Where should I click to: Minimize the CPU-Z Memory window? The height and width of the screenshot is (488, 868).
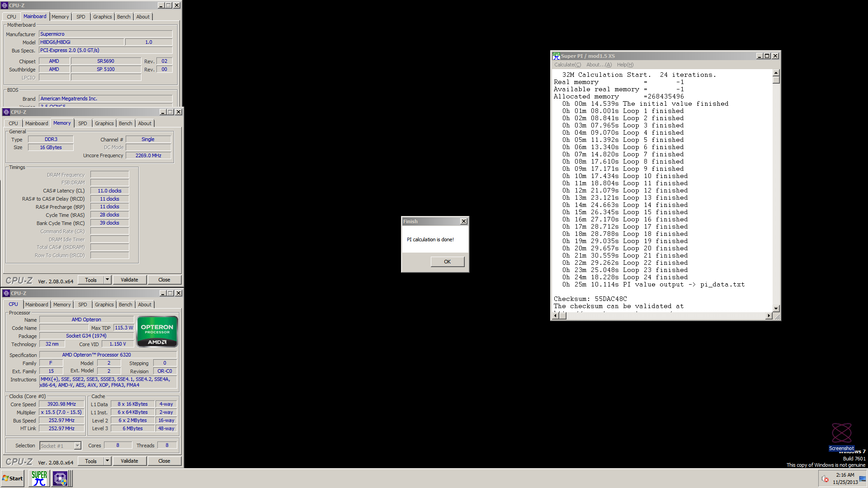(x=163, y=112)
